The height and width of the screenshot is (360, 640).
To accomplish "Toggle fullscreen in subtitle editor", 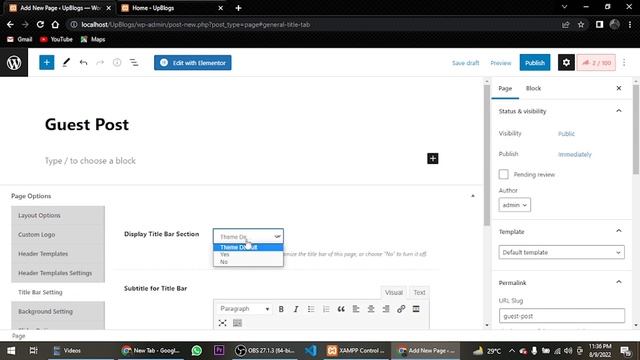I will coord(222,323).
